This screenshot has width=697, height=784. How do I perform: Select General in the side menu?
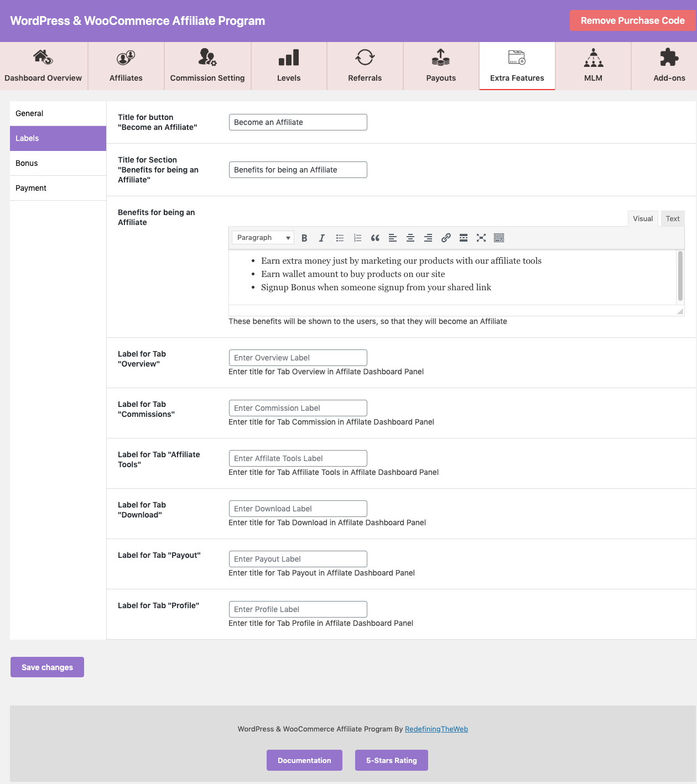click(58, 113)
